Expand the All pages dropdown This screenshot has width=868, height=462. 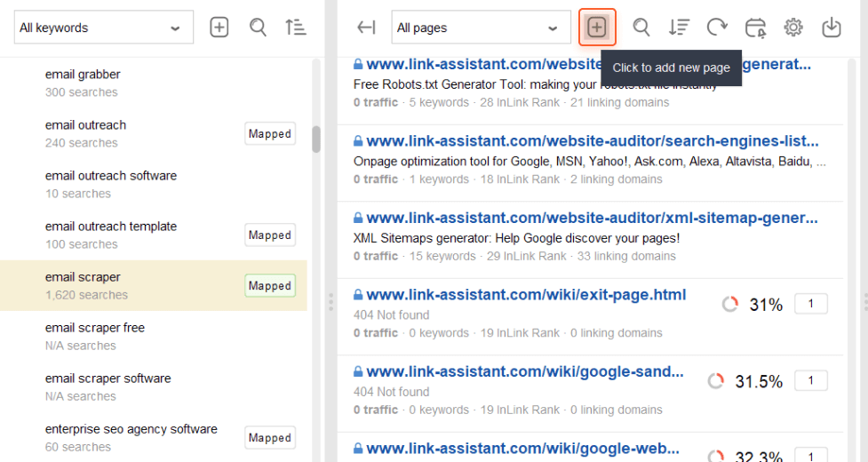coord(481,28)
